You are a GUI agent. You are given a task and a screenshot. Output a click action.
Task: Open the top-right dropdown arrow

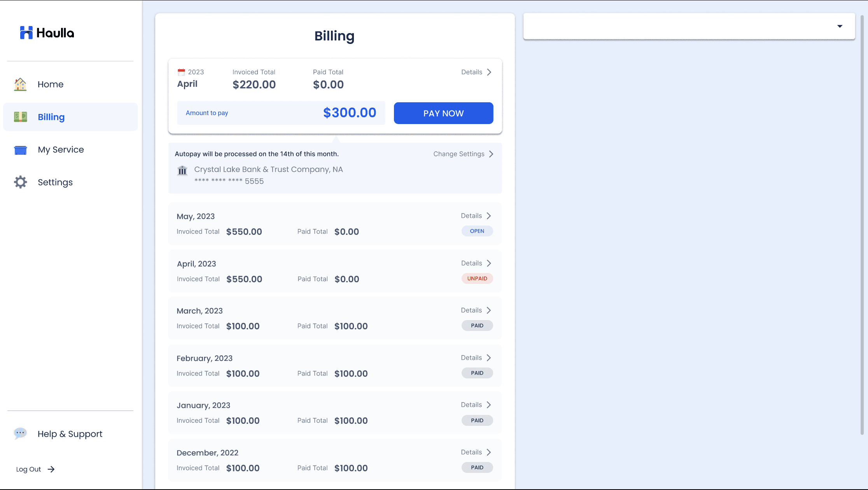pyautogui.click(x=840, y=26)
